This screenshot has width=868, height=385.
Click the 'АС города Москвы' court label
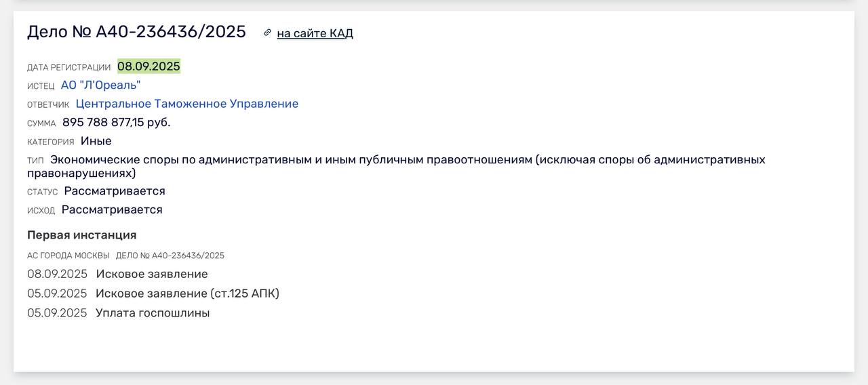[x=68, y=256]
